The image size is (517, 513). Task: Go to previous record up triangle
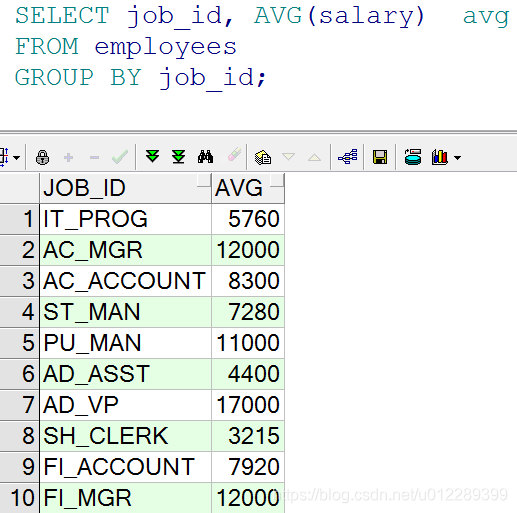coord(314,157)
